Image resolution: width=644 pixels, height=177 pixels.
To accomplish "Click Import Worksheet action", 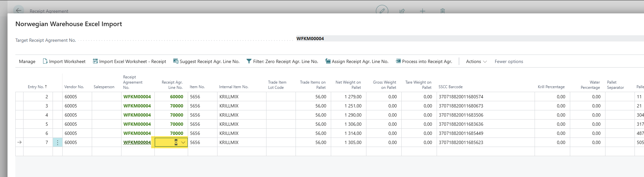I will 64,61.
